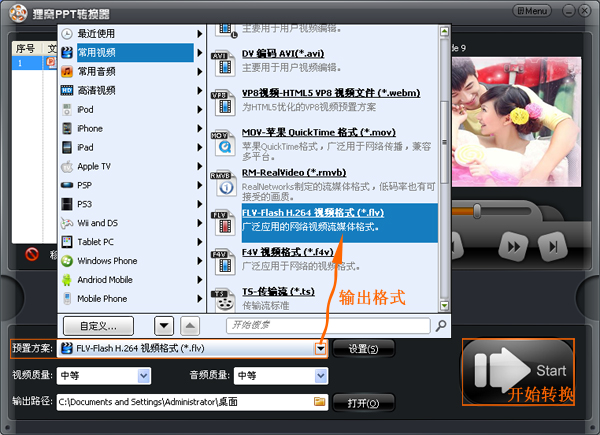Image resolution: width=600 pixels, height=435 pixels.
Task: Click the TS film reel format icon
Action: (223, 300)
